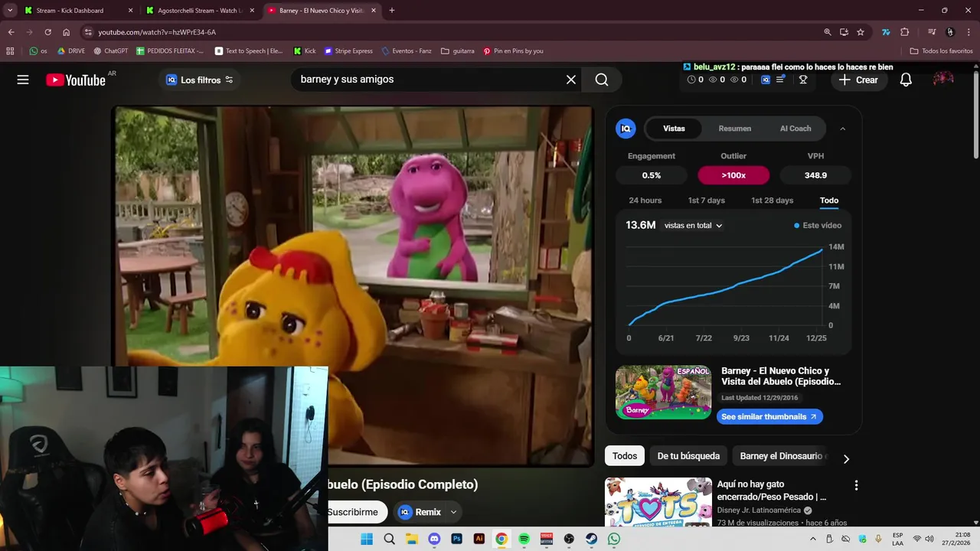Open the Windows Start menu

click(367, 539)
